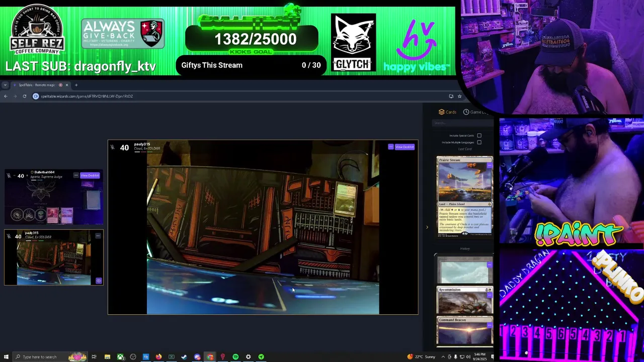Click the Windows taskbar search box
The height and width of the screenshot is (362, 644).
(49, 357)
